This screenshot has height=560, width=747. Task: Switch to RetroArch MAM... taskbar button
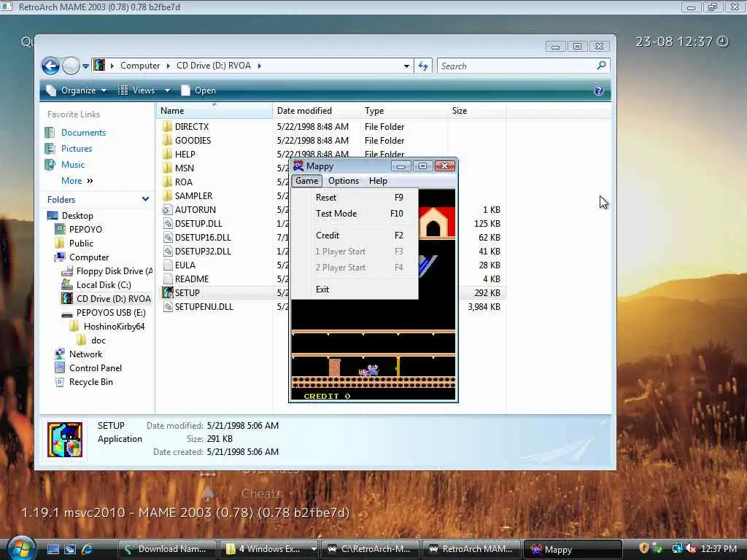(471, 549)
